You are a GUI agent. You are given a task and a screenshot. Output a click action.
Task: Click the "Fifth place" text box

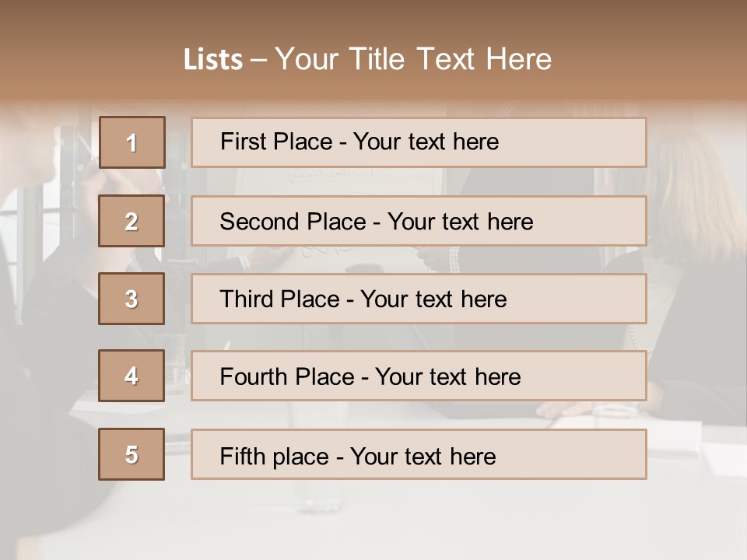pyautogui.click(x=419, y=454)
